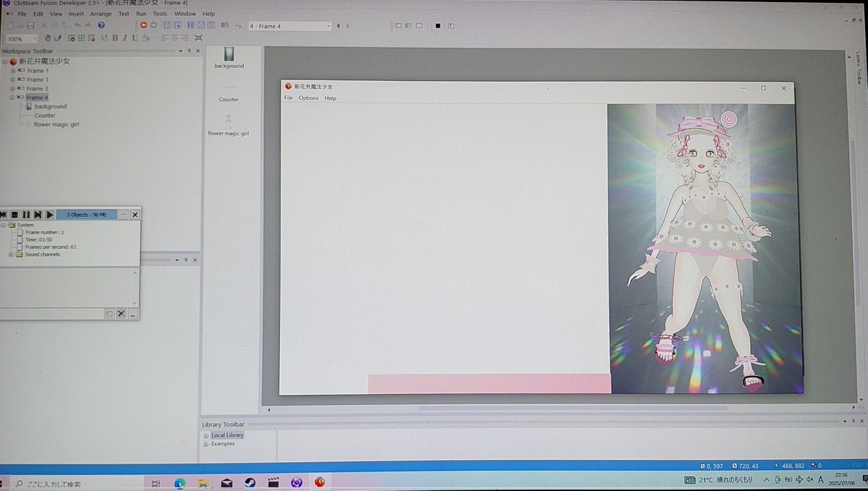Pause the application in debugger
Image resolution: width=868 pixels, height=491 pixels.
pyautogui.click(x=26, y=214)
